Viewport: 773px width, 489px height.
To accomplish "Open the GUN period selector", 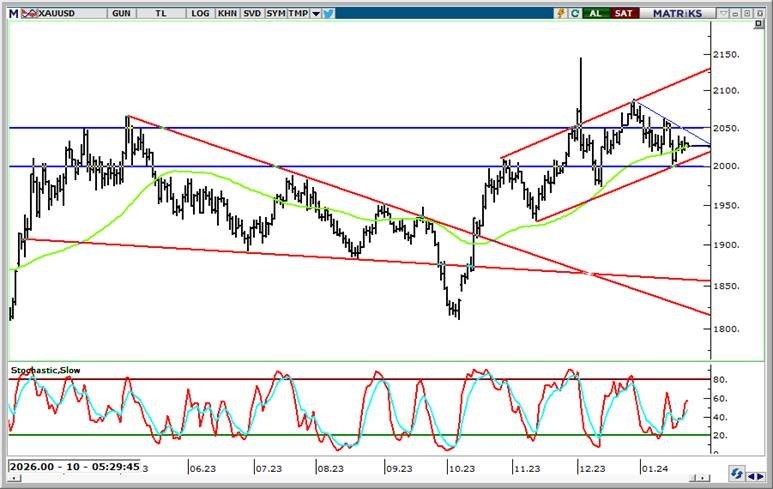I will pyautogui.click(x=122, y=13).
